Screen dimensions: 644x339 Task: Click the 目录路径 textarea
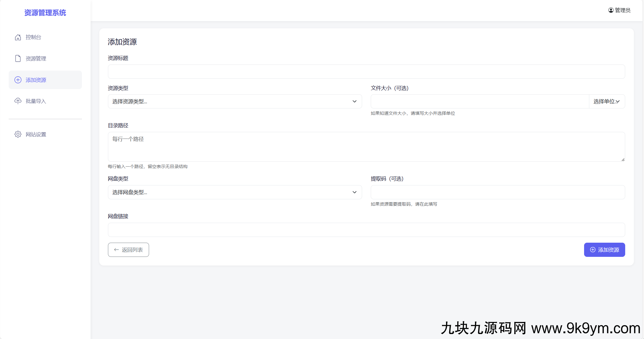[366, 147]
